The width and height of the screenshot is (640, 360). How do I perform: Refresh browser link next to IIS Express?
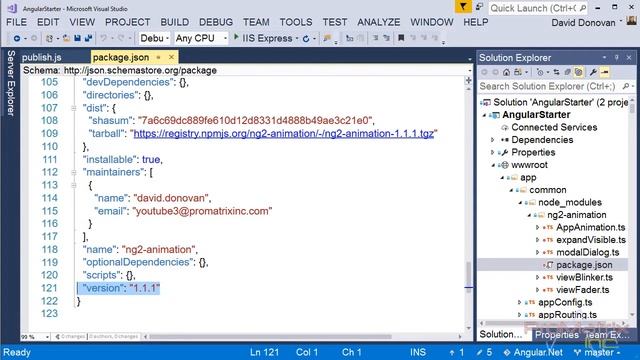[306, 39]
